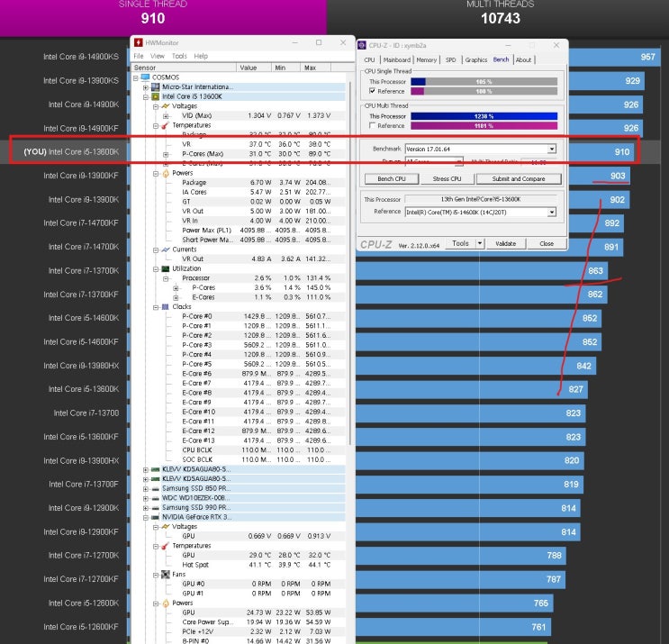Click the first KLEVV memory module icon

155,469
